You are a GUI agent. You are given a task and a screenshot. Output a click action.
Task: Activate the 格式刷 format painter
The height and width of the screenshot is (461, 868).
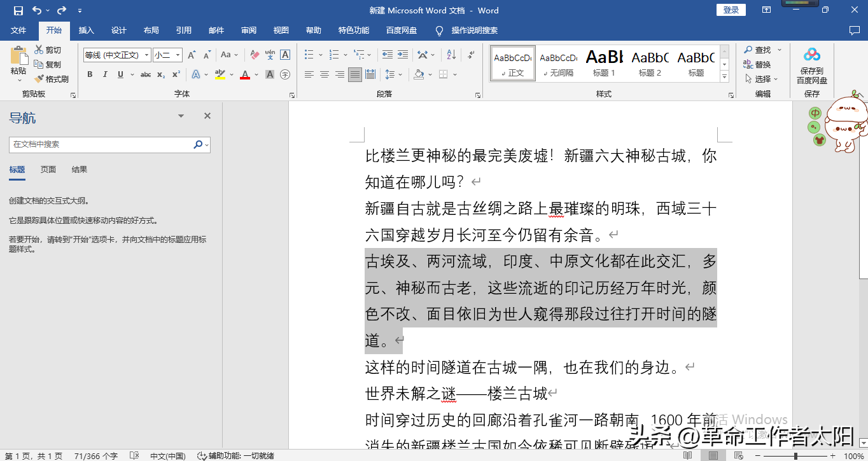[x=52, y=79]
